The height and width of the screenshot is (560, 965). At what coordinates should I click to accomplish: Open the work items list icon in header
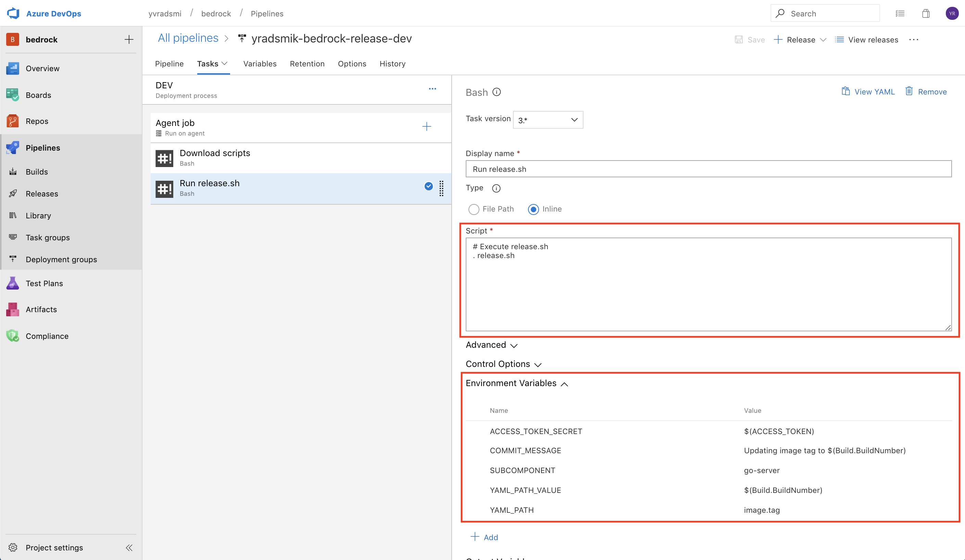click(x=900, y=13)
